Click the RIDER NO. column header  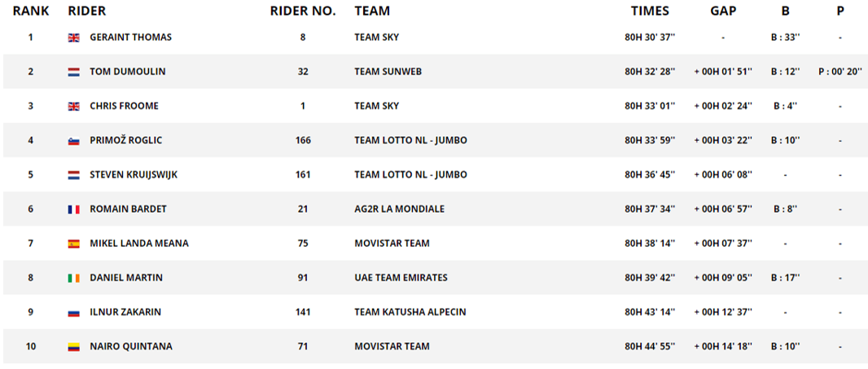click(x=303, y=11)
